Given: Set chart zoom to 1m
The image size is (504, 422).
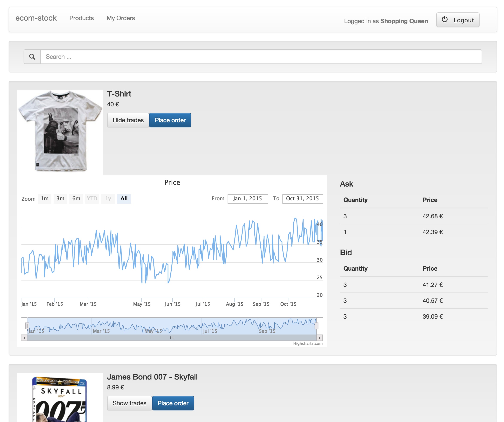Looking at the screenshot, I should pos(45,199).
